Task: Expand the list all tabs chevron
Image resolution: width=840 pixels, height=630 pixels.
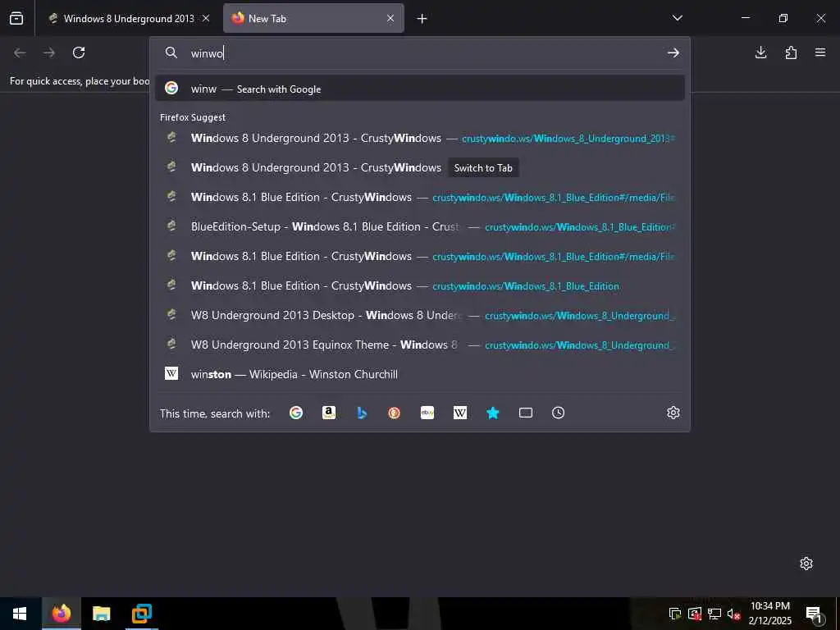Action: [677, 18]
